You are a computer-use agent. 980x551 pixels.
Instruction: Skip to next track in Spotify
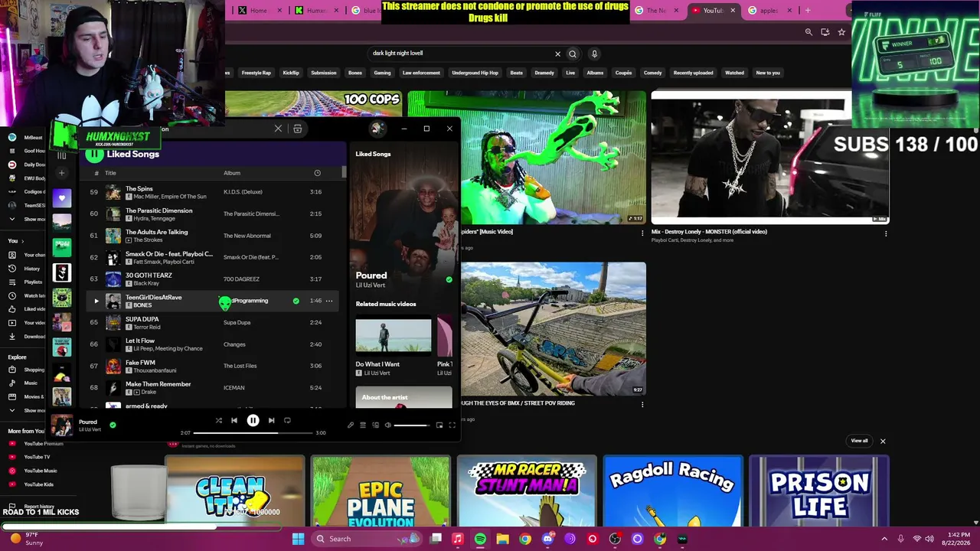pyautogui.click(x=271, y=420)
